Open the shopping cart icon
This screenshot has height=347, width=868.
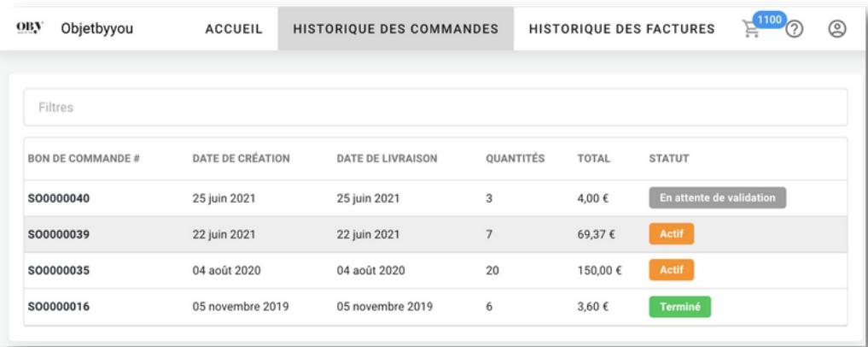[750, 29]
